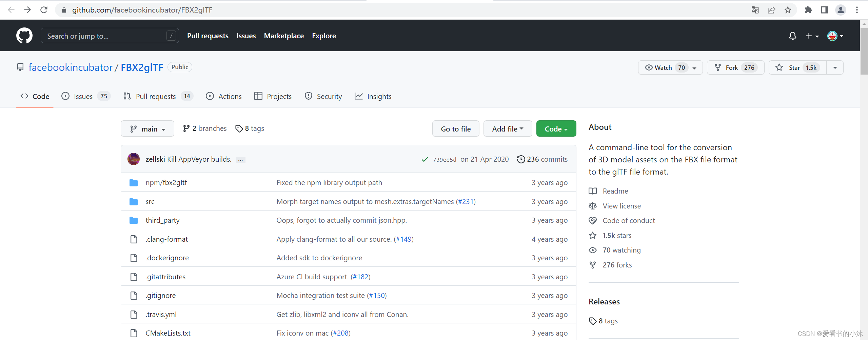Open the FBX2glTF repository link
This screenshot has width=868, height=340.
(x=142, y=67)
